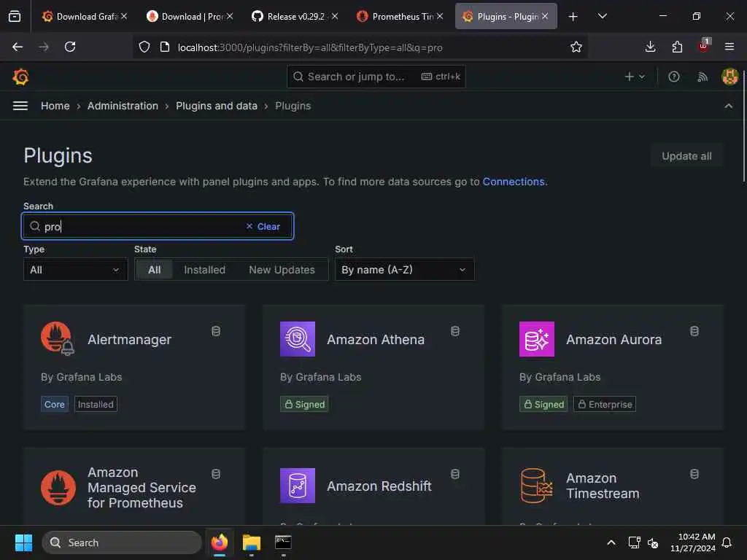
Task: Click the Alertmanager plugin logo
Action: click(58, 338)
